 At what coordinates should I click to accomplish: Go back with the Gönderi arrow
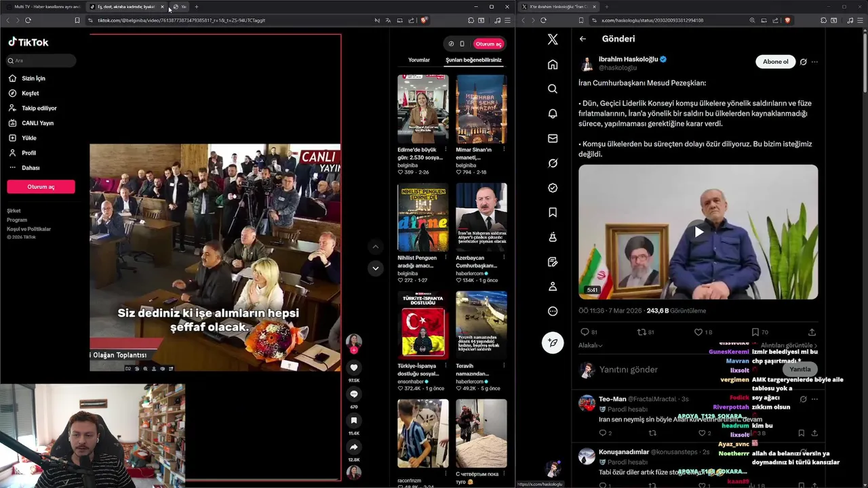583,39
